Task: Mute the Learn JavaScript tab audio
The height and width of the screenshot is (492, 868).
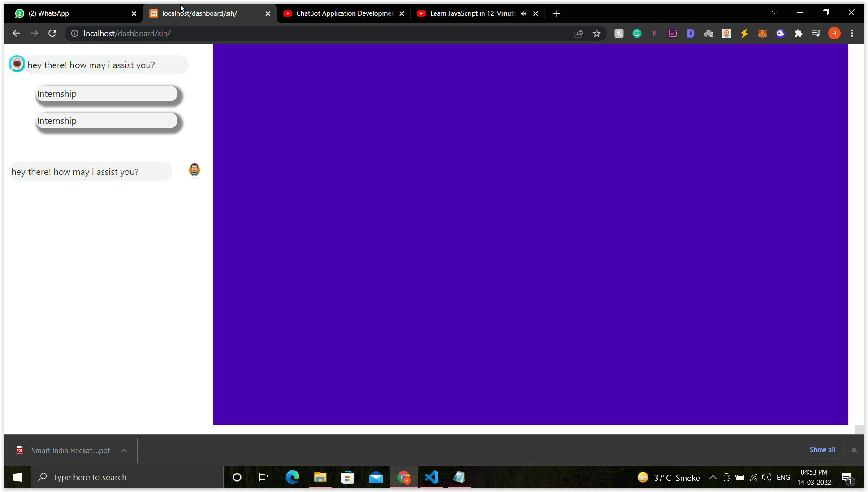Action: 523,13
